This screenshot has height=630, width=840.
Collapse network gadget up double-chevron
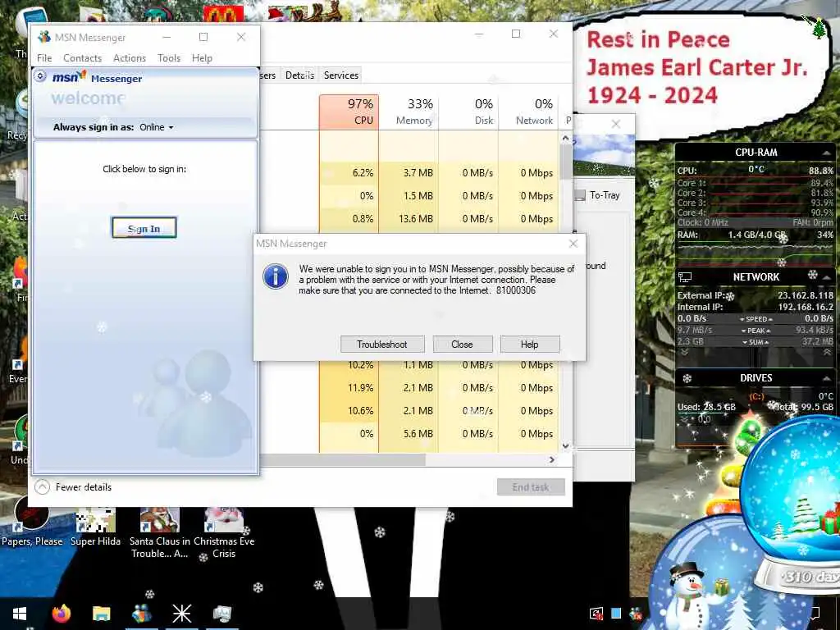[x=827, y=353]
